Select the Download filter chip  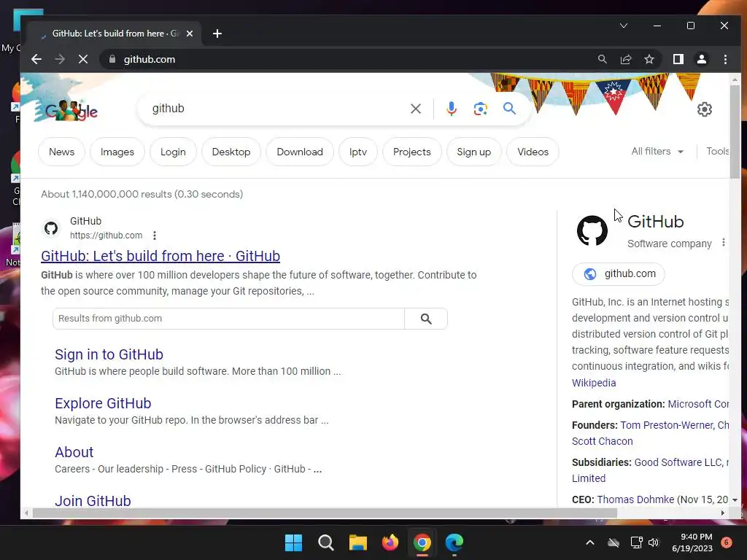point(300,152)
